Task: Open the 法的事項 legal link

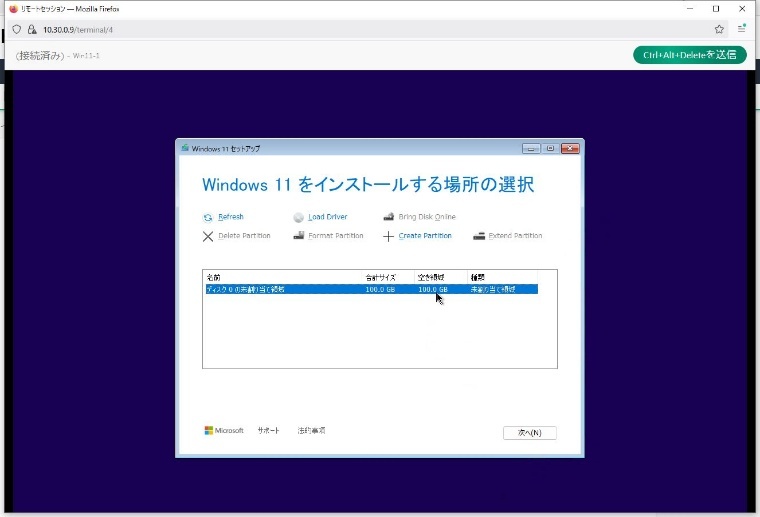Action: (x=311, y=431)
